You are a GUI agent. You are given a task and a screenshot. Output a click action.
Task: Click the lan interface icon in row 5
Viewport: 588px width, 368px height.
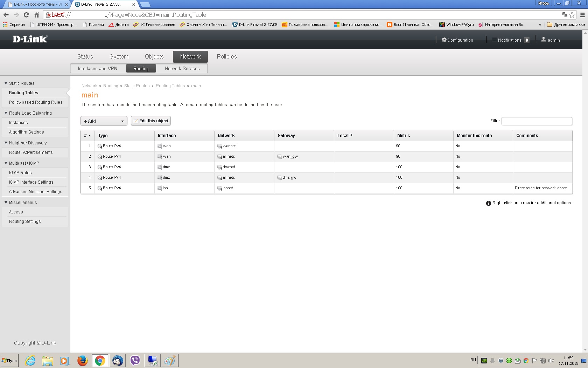(x=160, y=188)
